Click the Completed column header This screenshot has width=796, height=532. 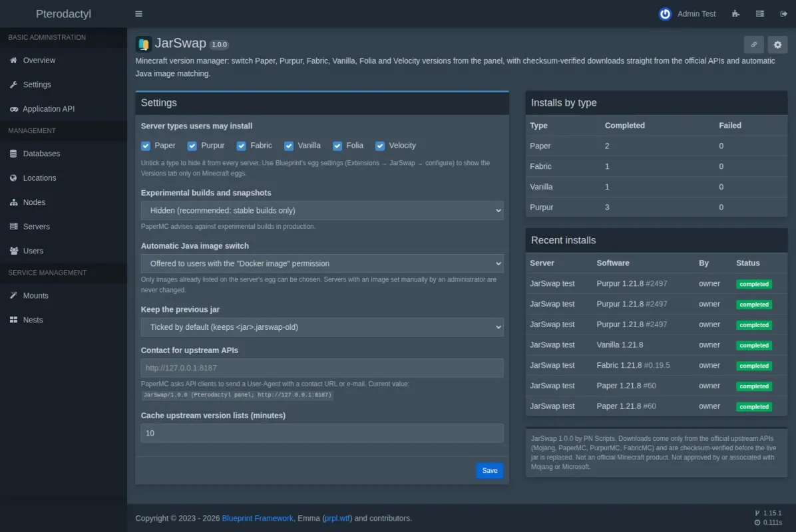coord(624,125)
